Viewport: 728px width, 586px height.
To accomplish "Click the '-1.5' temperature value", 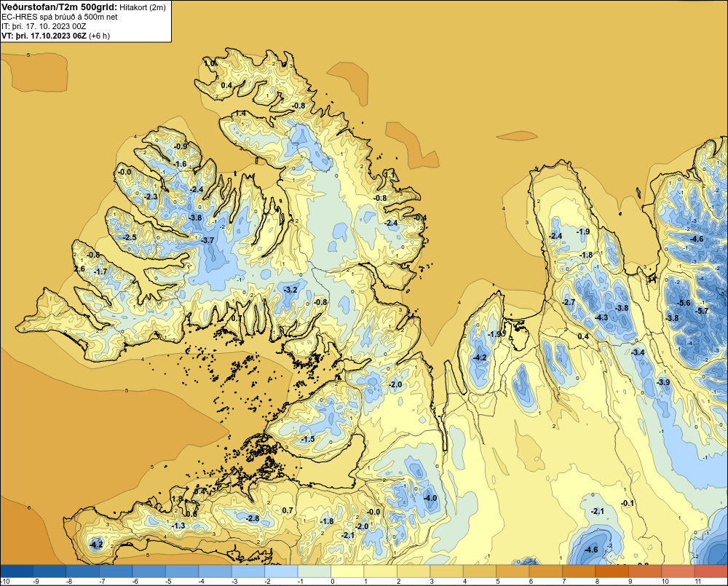I will [308, 439].
